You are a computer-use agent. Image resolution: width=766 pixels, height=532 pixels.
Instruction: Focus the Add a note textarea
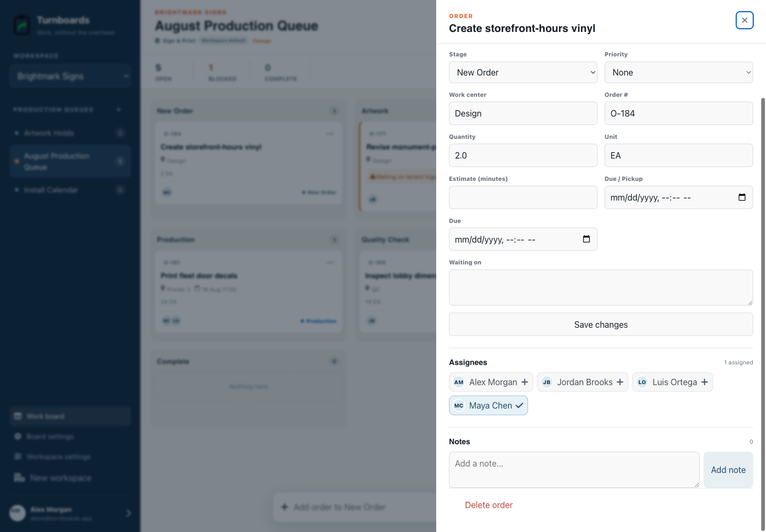coord(574,470)
